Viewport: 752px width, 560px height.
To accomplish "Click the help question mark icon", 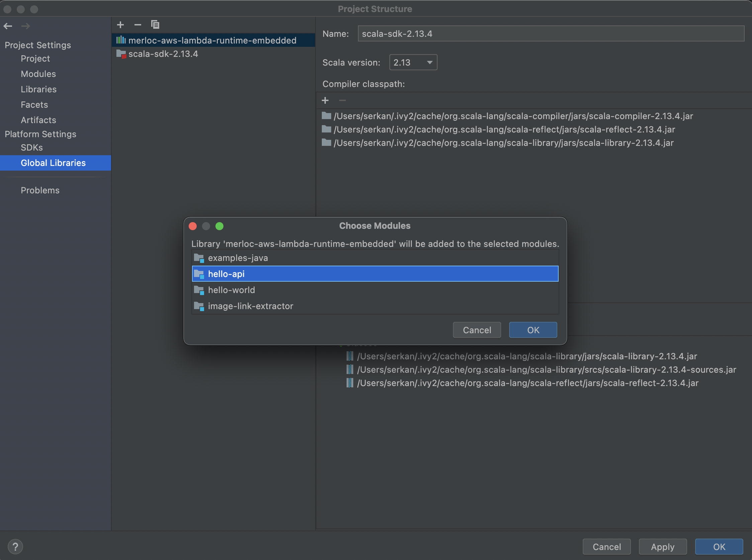I will [15, 546].
